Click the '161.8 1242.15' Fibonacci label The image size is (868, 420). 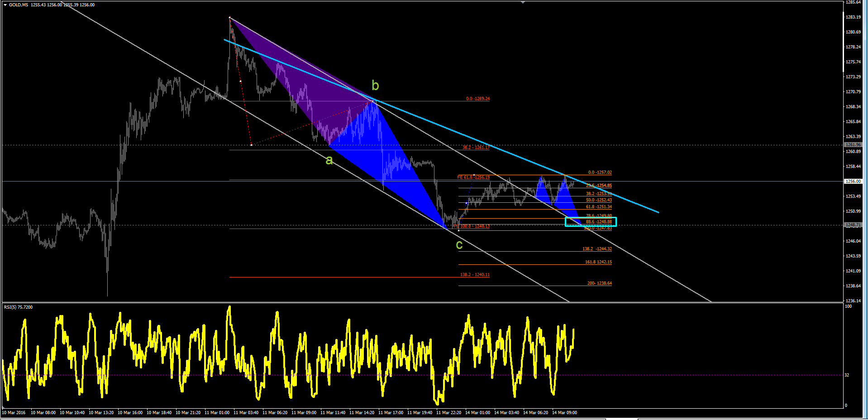tap(599, 262)
